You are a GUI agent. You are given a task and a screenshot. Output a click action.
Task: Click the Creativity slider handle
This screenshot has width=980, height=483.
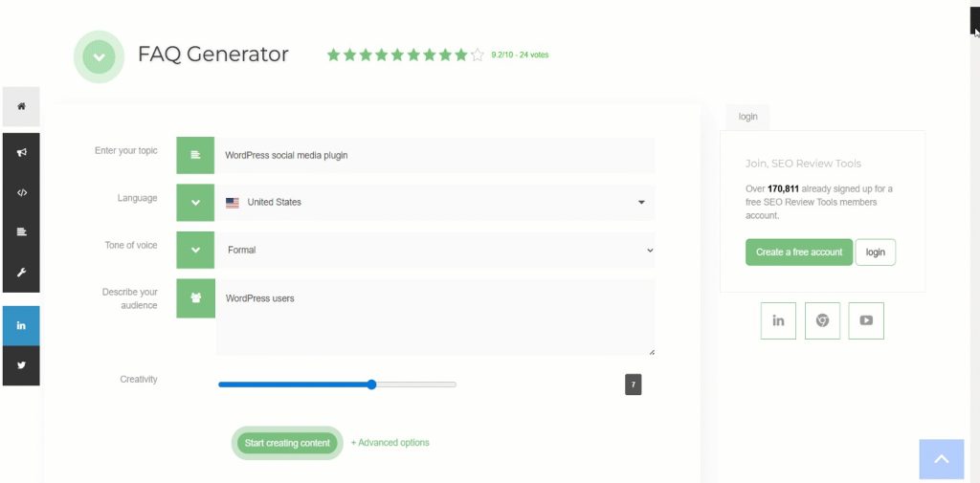(x=371, y=384)
